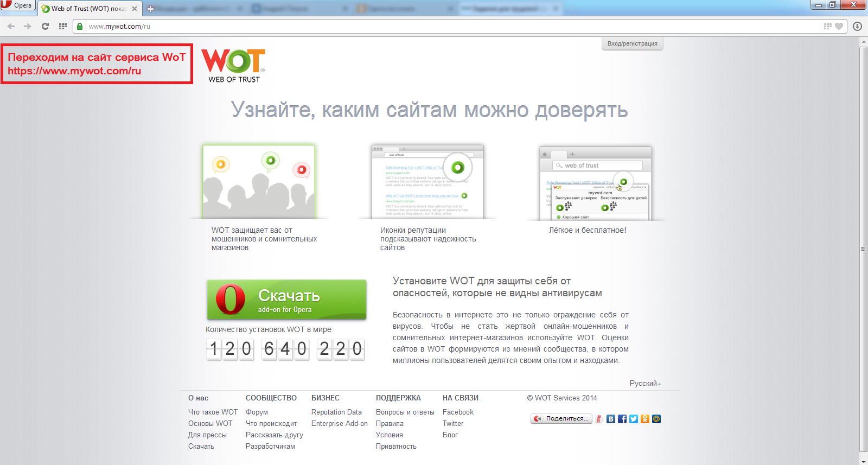The image size is (868, 465).
Task: Maximize the Opera browser window
Action: [x=832, y=5]
